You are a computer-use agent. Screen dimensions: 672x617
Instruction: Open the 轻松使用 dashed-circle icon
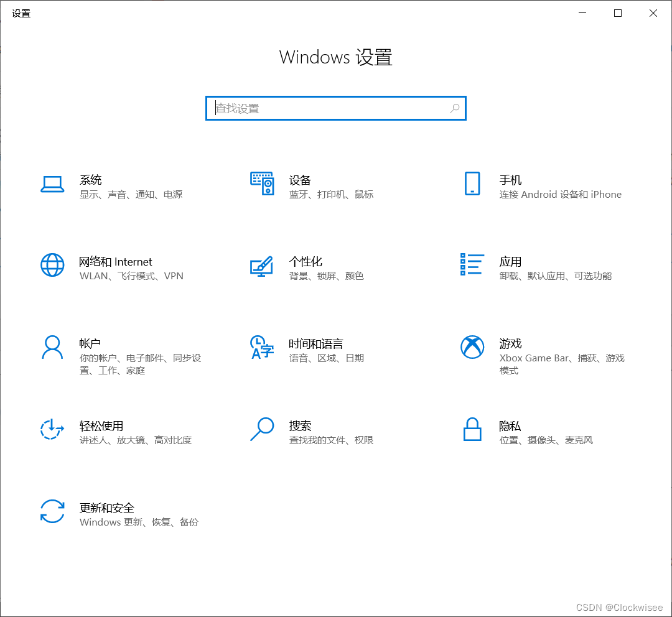(x=52, y=429)
